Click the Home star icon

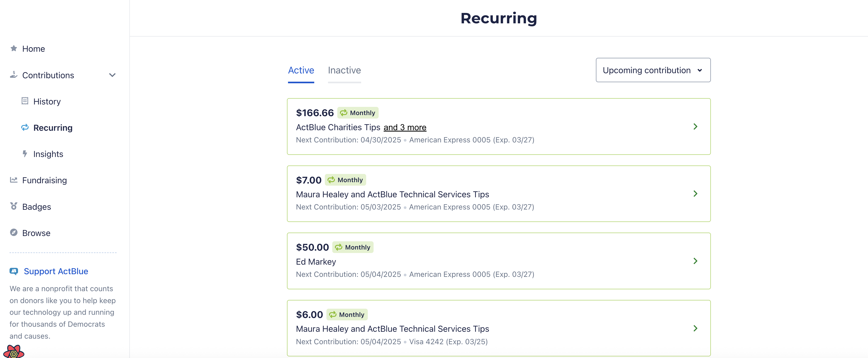(14, 49)
